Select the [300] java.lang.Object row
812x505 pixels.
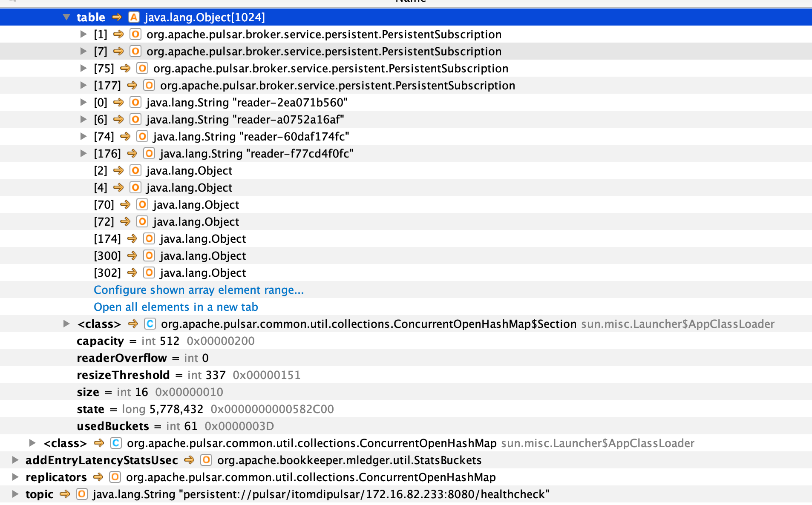406,256
